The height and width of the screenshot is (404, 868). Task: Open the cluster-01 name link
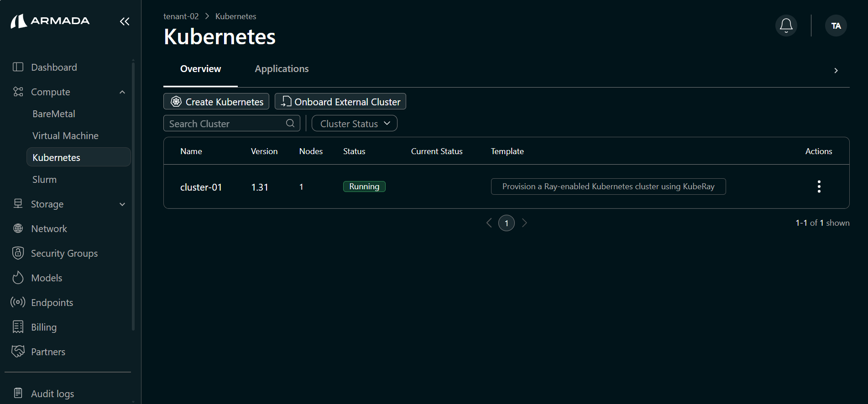point(201,187)
